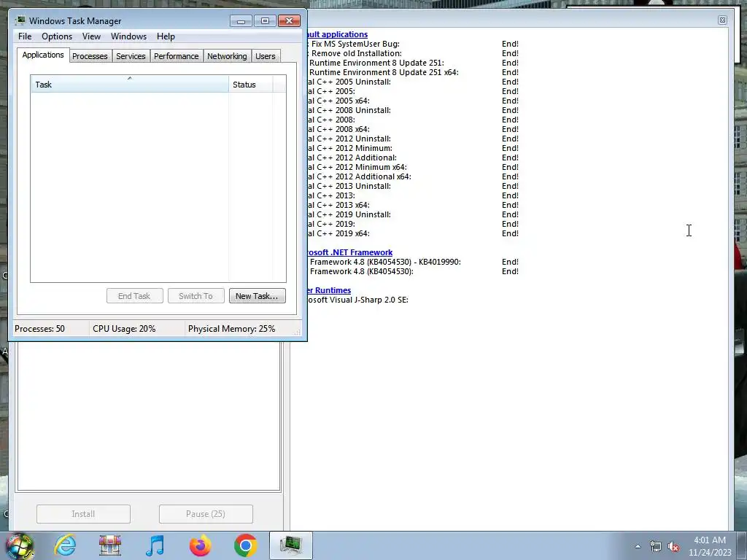Click the Switch To button
This screenshot has height=560, width=747.
click(196, 296)
